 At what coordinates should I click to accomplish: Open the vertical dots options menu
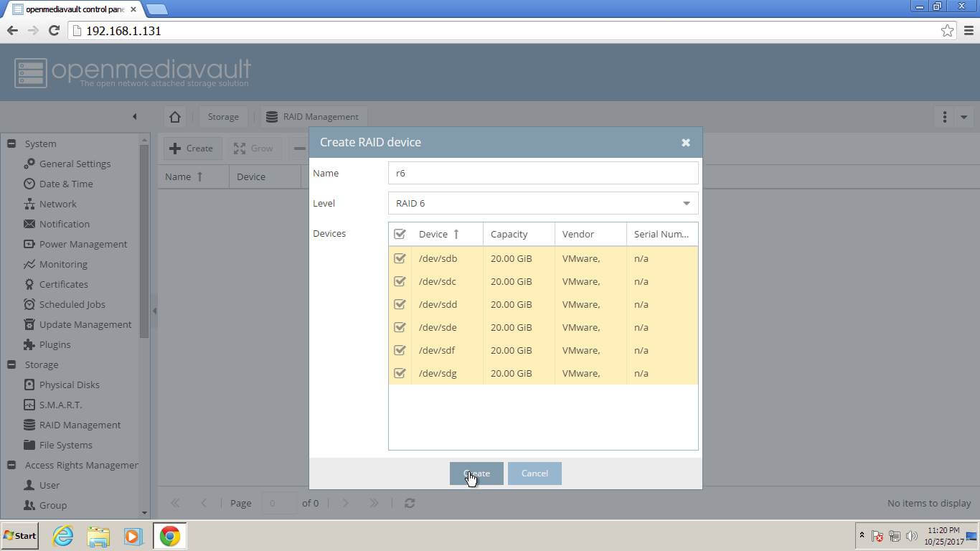click(944, 116)
